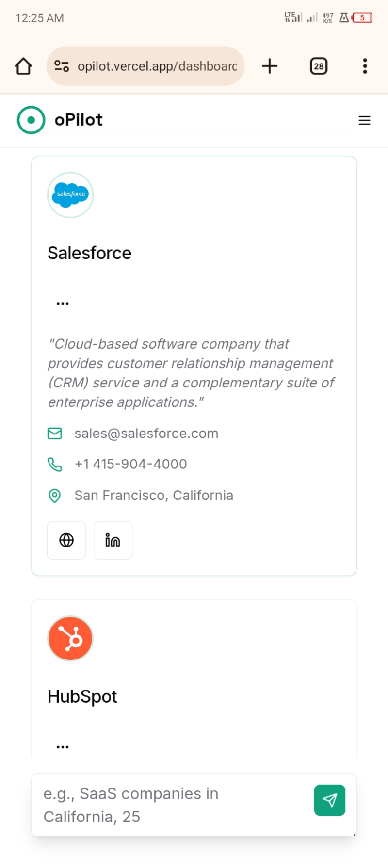This screenshot has width=388, height=868.
Task: Open a new browser tab
Action: (x=270, y=66)
